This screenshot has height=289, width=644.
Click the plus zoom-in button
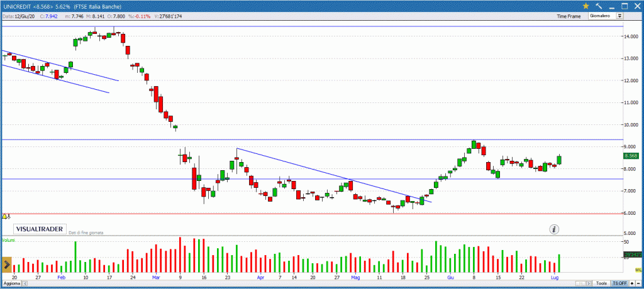[x=631, y=284]
